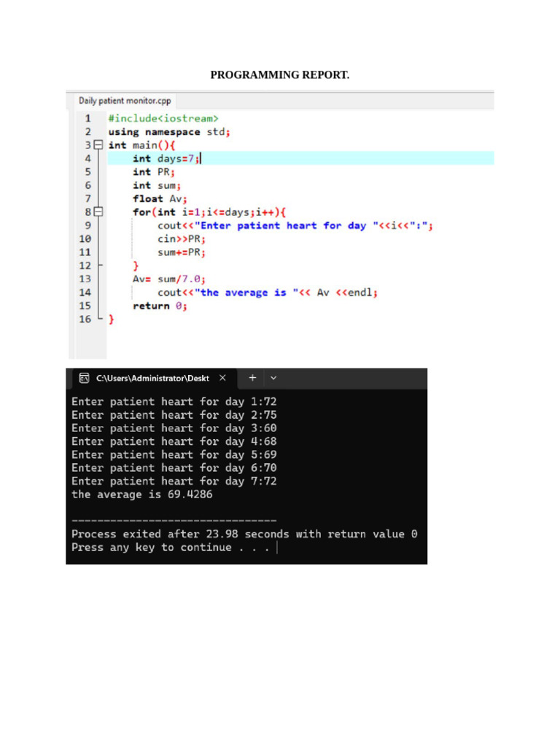This screenshot has height=747, width=560.
Task: Click the using namespace std; line
Action: tap(169, 132)
